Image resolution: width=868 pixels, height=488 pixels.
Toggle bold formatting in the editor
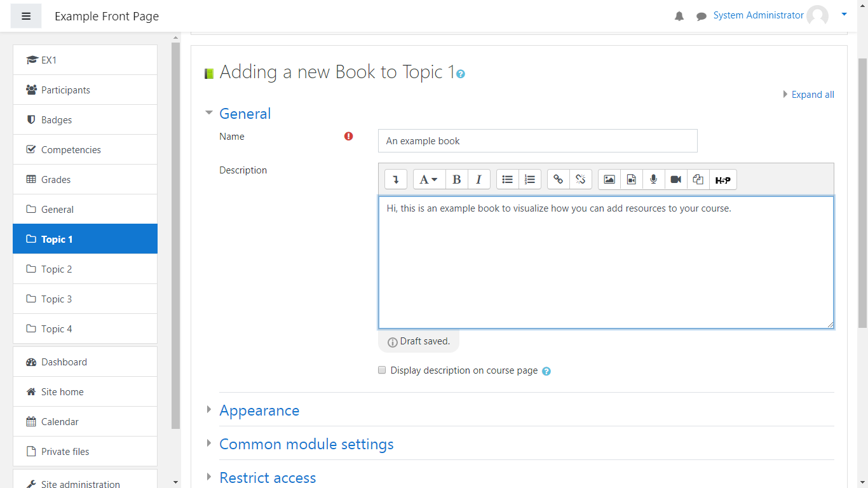[x=456, y=180]
